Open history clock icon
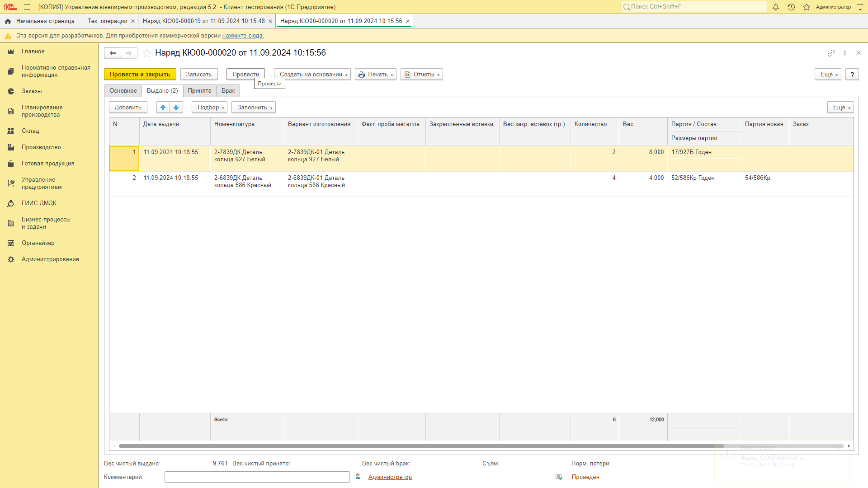 [x=791, y=7]
